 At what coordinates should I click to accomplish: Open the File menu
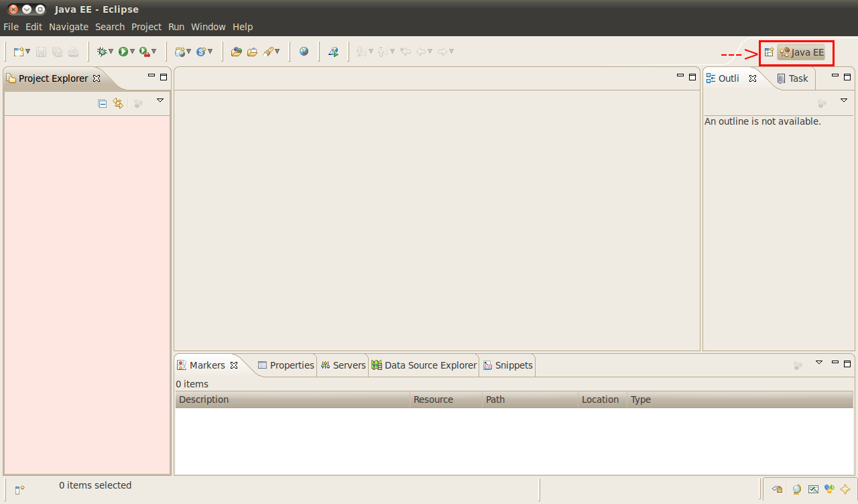[x=11, y=27]
